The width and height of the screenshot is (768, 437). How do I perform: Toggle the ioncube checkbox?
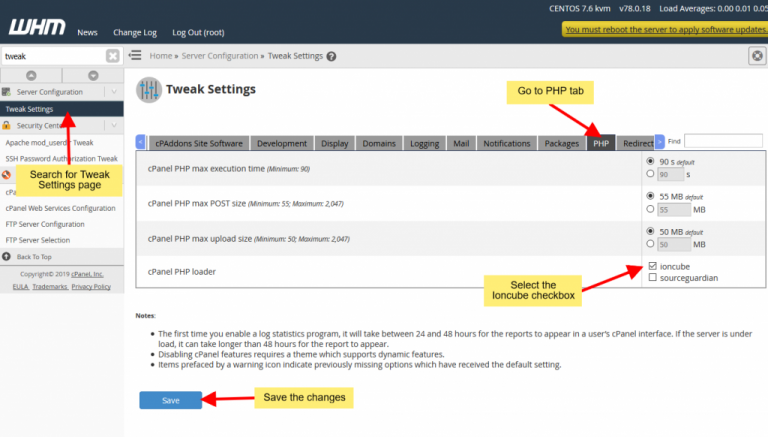(x=652, y=266)
